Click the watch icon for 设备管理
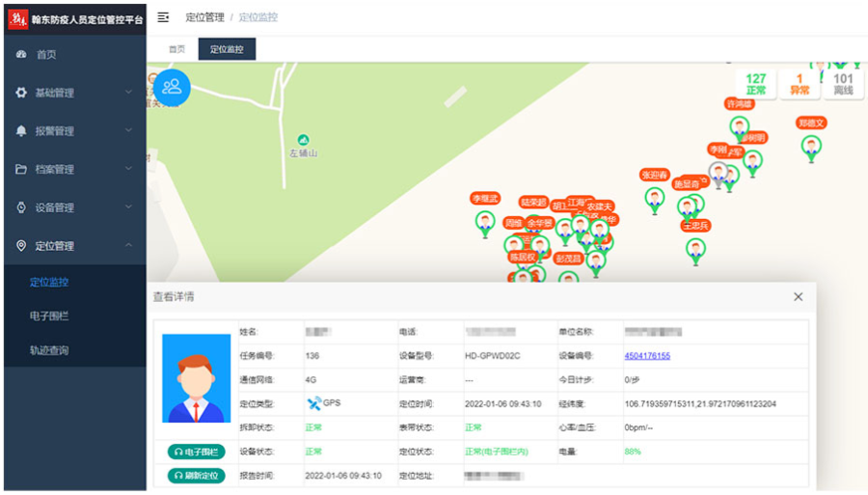This screenshot has height=495, width=868. (21, 207)
